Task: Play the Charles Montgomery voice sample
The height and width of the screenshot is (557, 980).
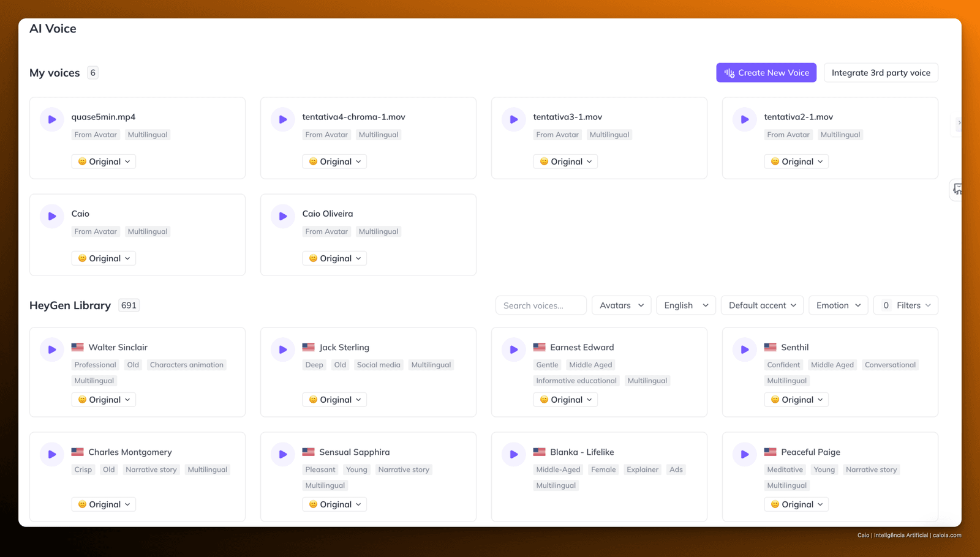Action: click(52, 454)
